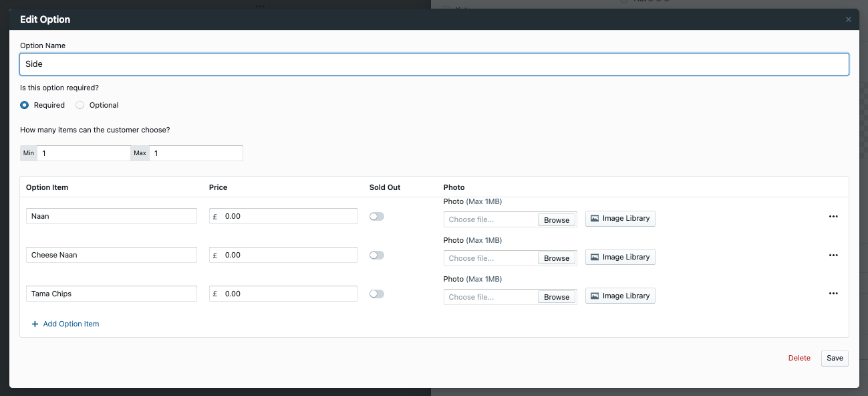Toggle Sold Out for Naan
This screenshot has height=396, width=868.
click(x=376, y=216)
